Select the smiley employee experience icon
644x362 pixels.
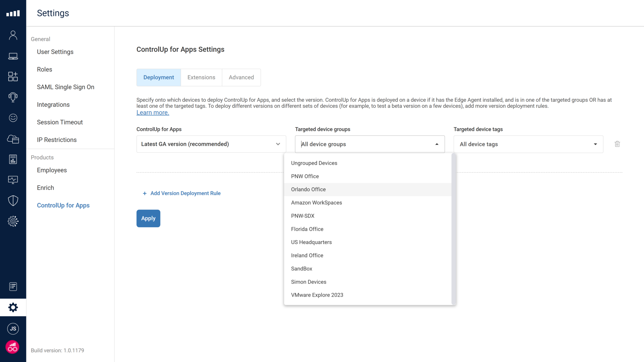click(x=13, y=118)
